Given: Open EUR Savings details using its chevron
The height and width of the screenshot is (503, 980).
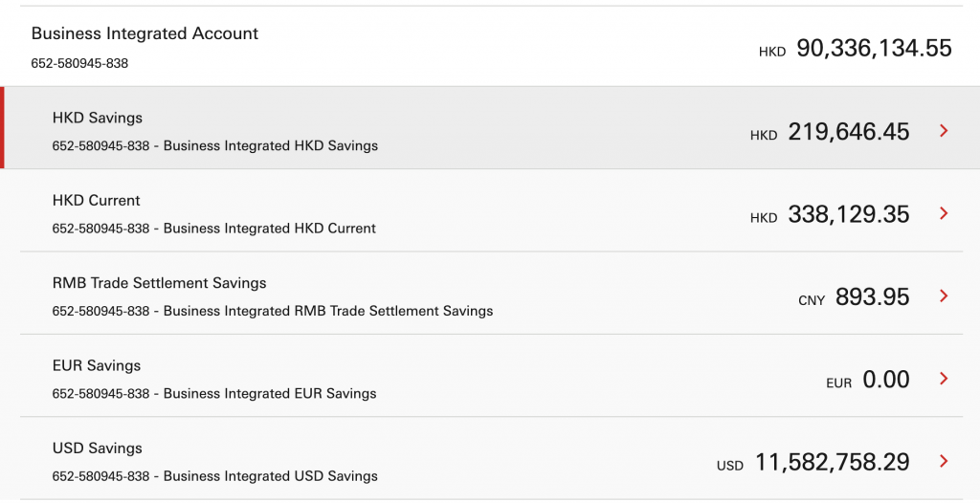Looking at the screenshot, I should pos(944,378).
